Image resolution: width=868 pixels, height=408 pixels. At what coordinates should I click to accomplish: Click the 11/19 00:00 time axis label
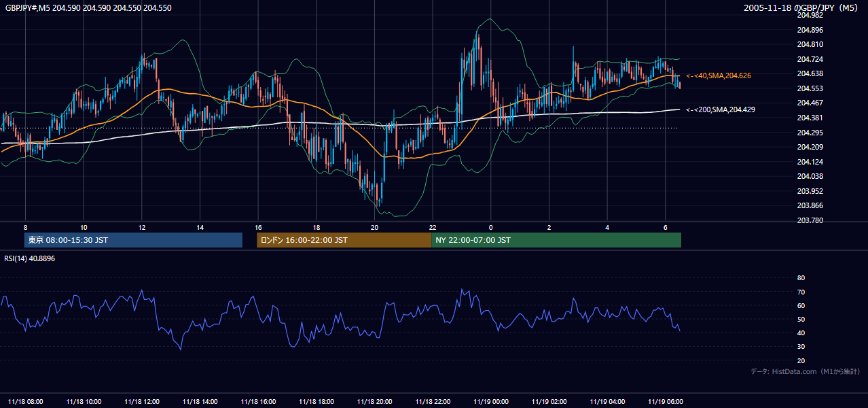coord(491,401)
